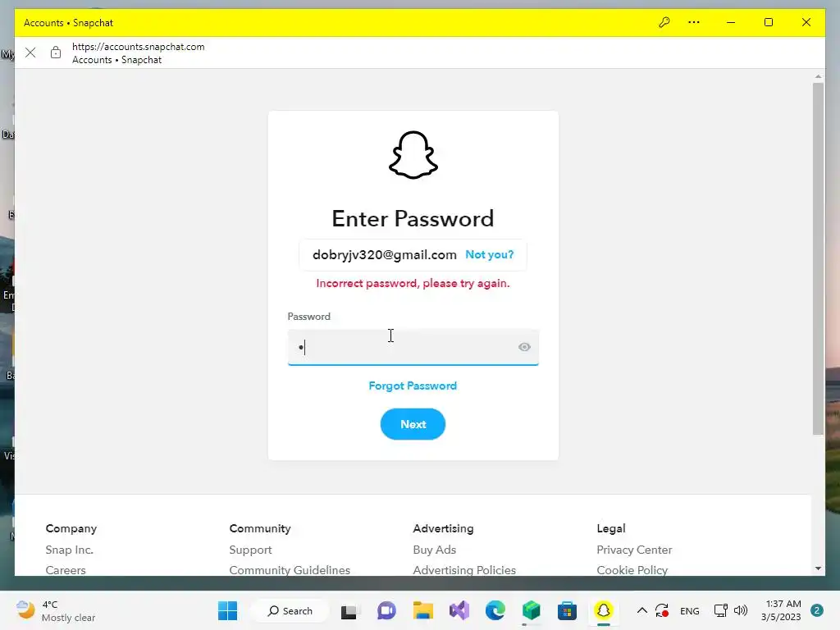Open the green cube app on taskbar

531,610
